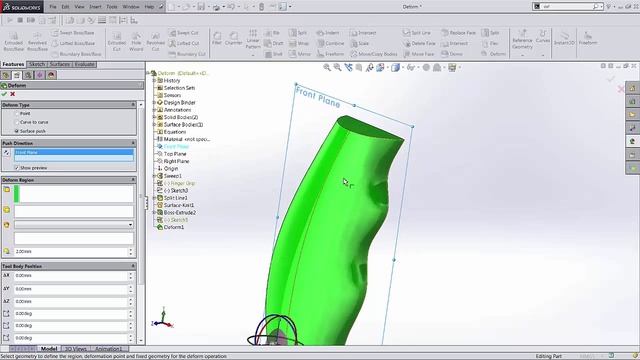Switch to the Surfaces tab
Viewport: 640px width, 360px height.
(60, 64)
